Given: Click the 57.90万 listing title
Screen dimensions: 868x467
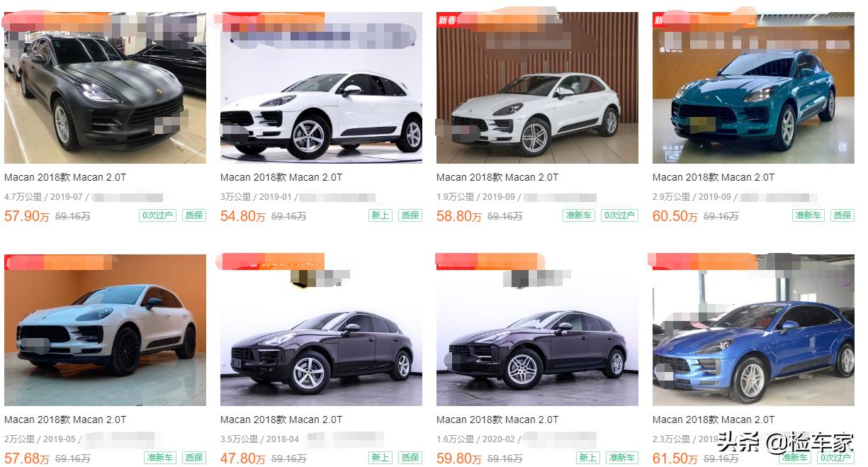Looking at the screenshot, I should [x=65, y=177].
